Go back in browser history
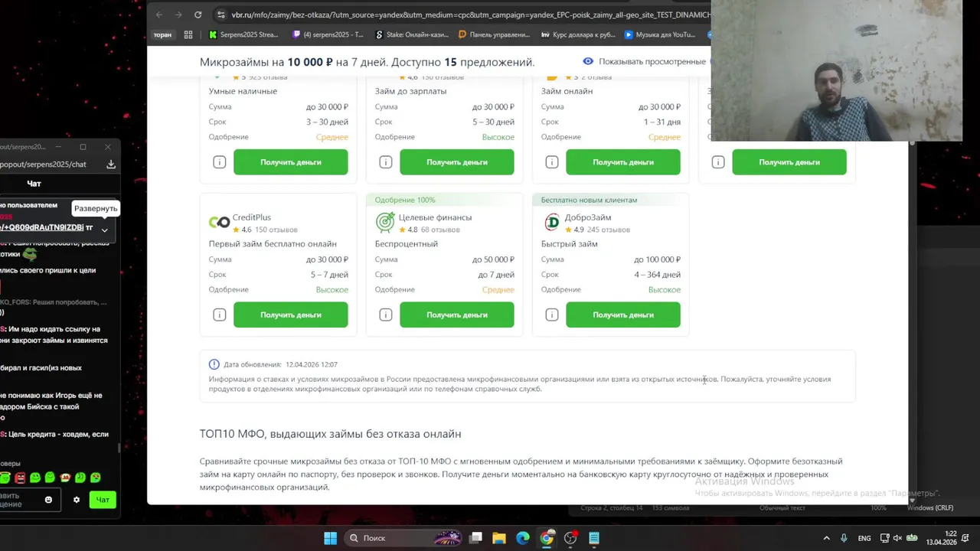 (x=158, y=15)
